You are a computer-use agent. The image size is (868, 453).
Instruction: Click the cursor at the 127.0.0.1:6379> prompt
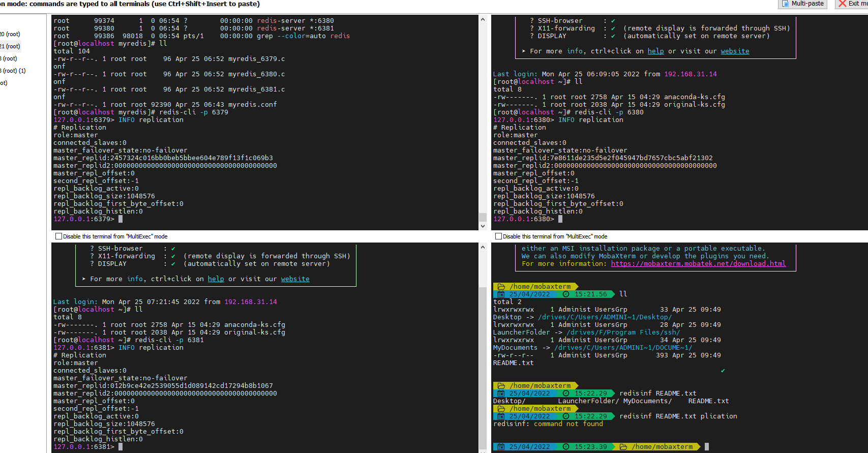coord(121,219)
